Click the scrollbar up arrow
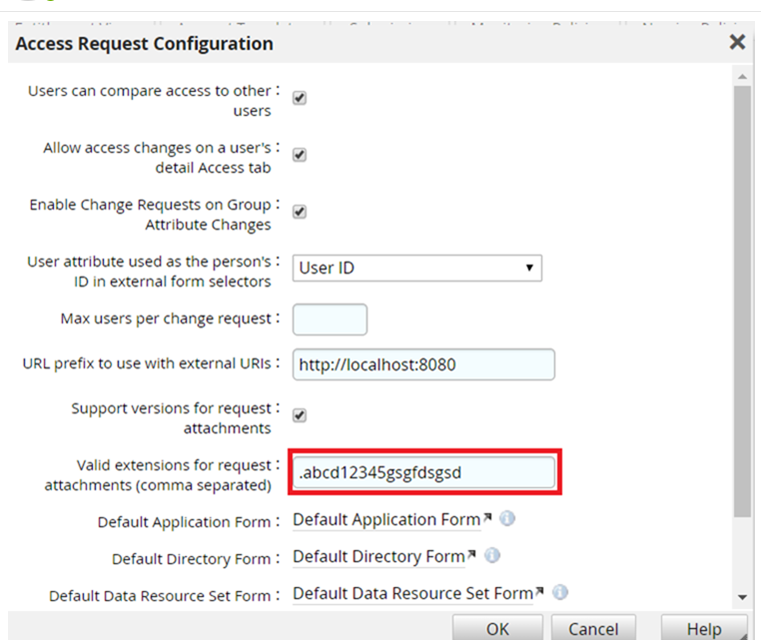 pyautogui.click(x=742, y=76)
